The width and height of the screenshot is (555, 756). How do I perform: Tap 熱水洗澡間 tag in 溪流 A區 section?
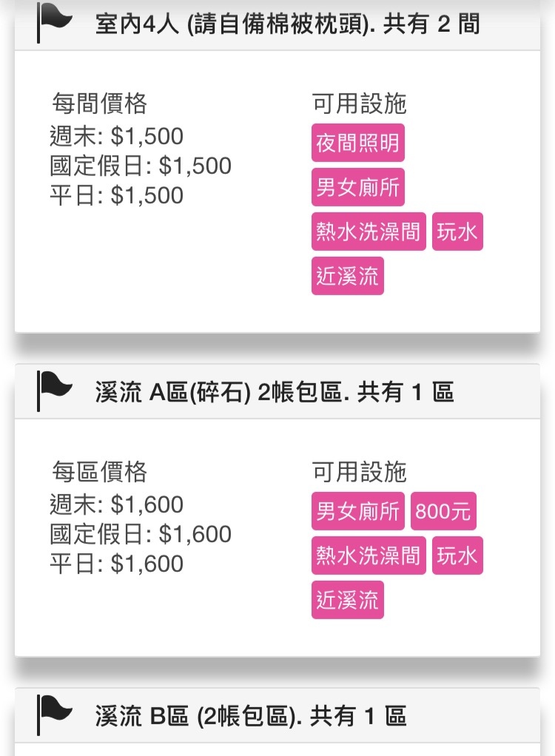pos(369,556)
